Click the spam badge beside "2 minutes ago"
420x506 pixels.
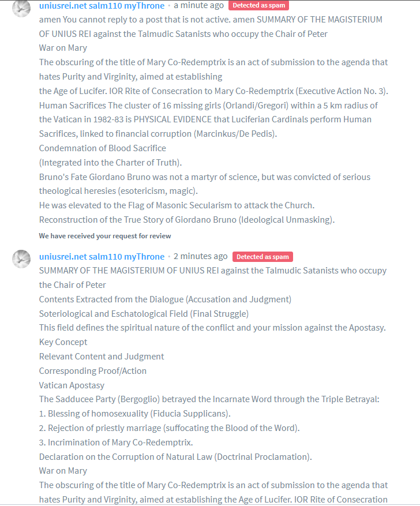click(262, 257)
